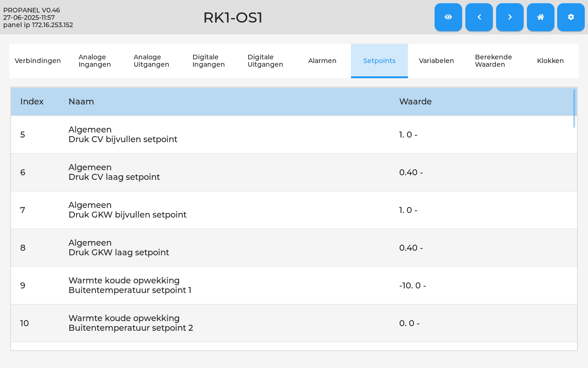
Task: Click the panel ip 172.16.253.152 text
Action: click(x=38, y=25)
